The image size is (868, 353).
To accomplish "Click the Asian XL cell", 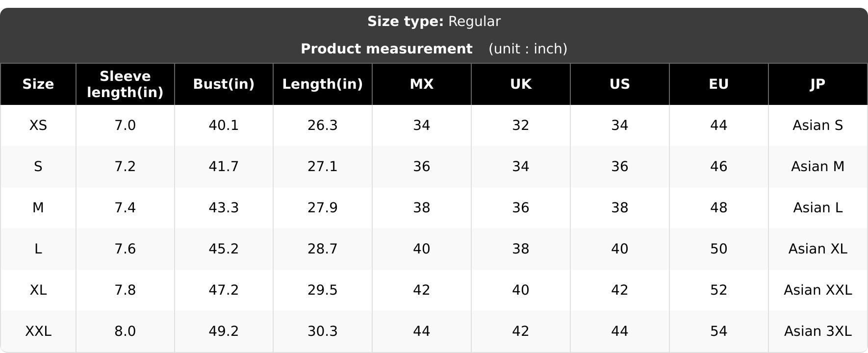I will pos(818,249).
